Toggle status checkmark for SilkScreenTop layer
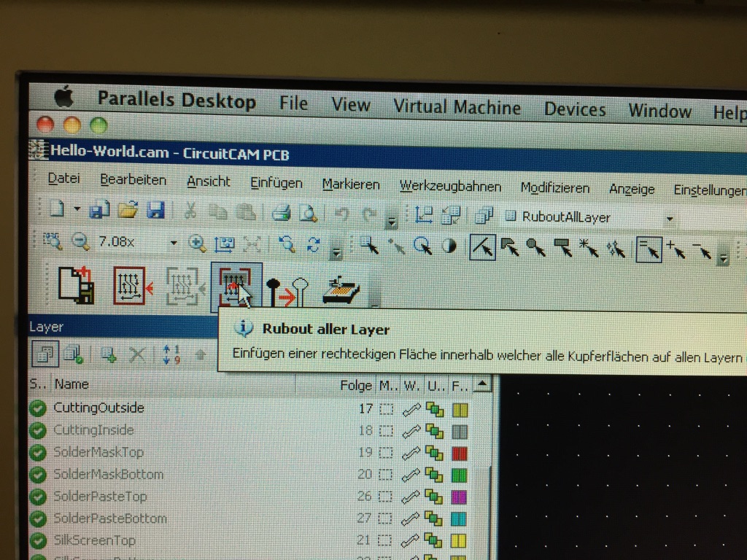 point(38,540)
